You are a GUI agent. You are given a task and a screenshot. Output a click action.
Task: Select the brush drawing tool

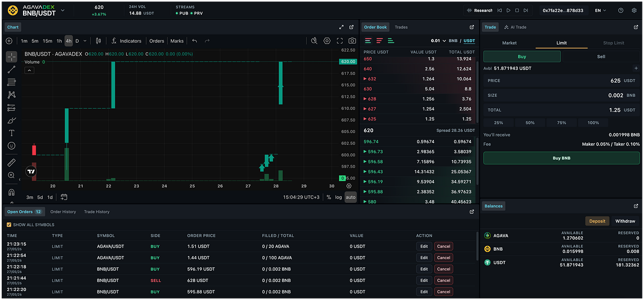(x=11, y=120)
